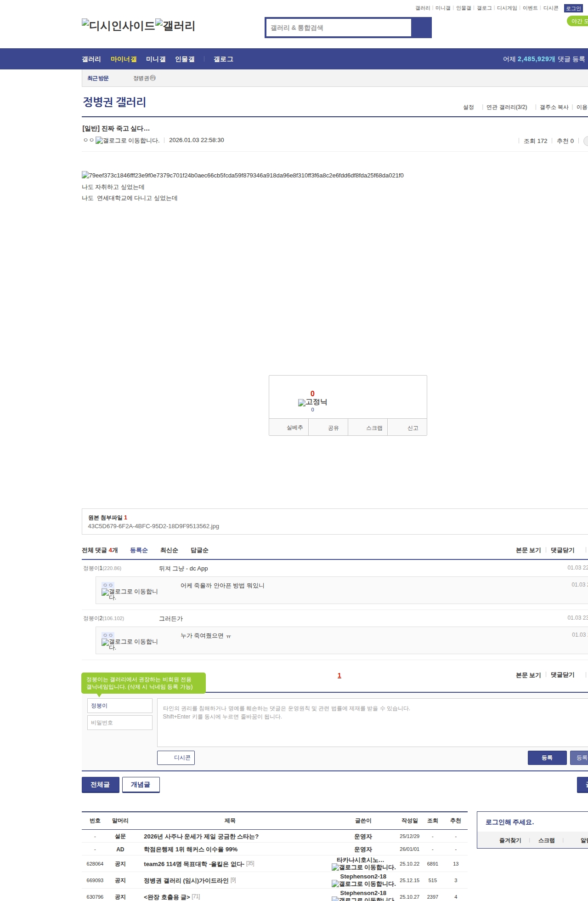Open 마이너갤 in the navigation bar
Image resolution: width=588 pixels, height=901 pixels.
(124, 59)
